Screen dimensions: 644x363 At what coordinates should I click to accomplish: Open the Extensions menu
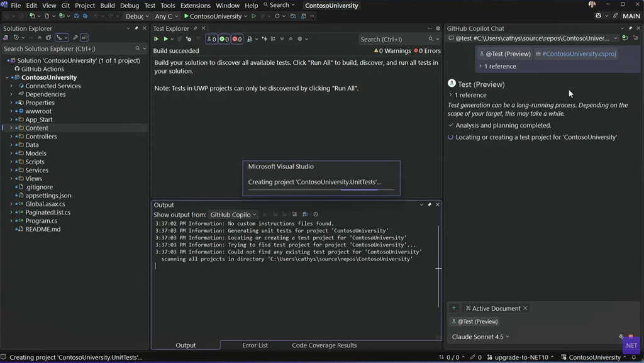pyautogui.click(x=195, y=6)
